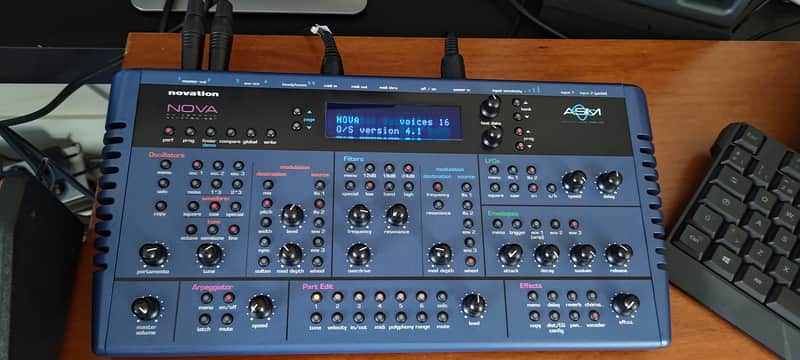Viewport: 800px width, 360px height.
Task: Click the master volume knob
Action: tap(146, 308)
